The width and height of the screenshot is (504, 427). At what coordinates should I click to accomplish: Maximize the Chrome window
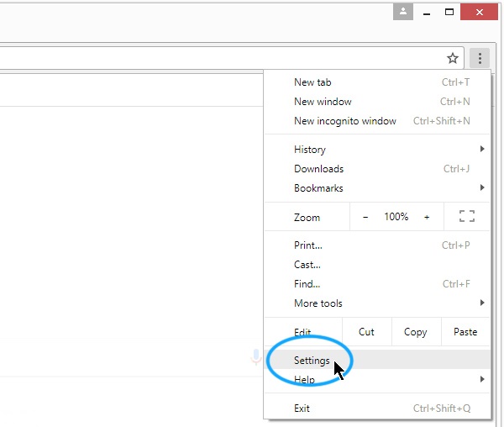pos(449,13)
